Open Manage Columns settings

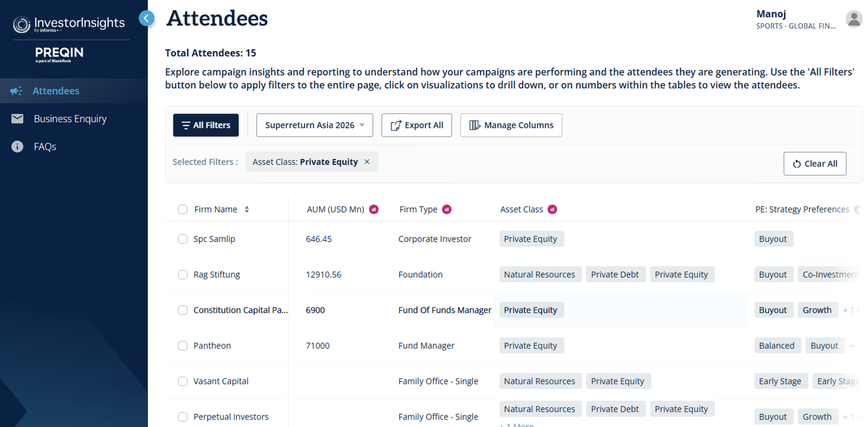coord(511,125)
